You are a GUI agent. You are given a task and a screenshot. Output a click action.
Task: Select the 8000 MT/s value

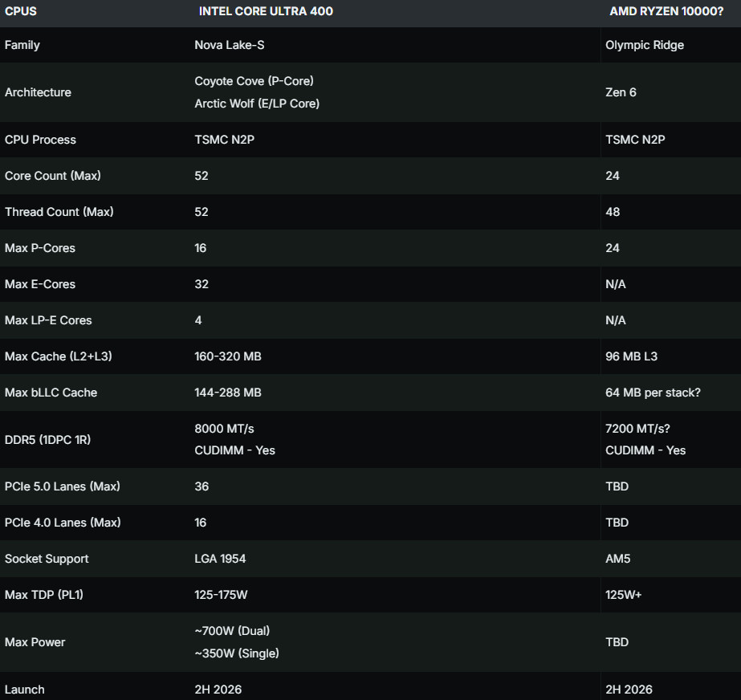pyautogui.click(x=224, y=428)
